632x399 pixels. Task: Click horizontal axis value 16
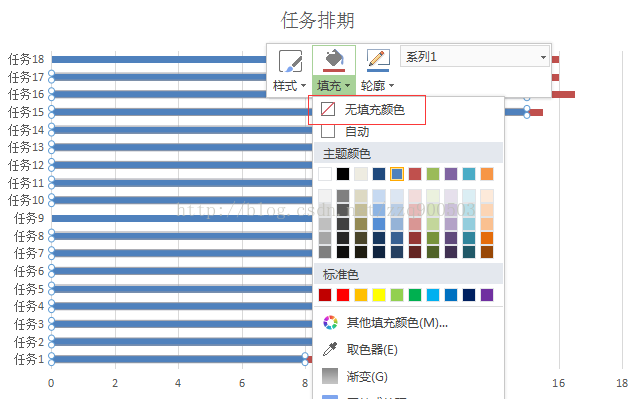pos(558,383)
